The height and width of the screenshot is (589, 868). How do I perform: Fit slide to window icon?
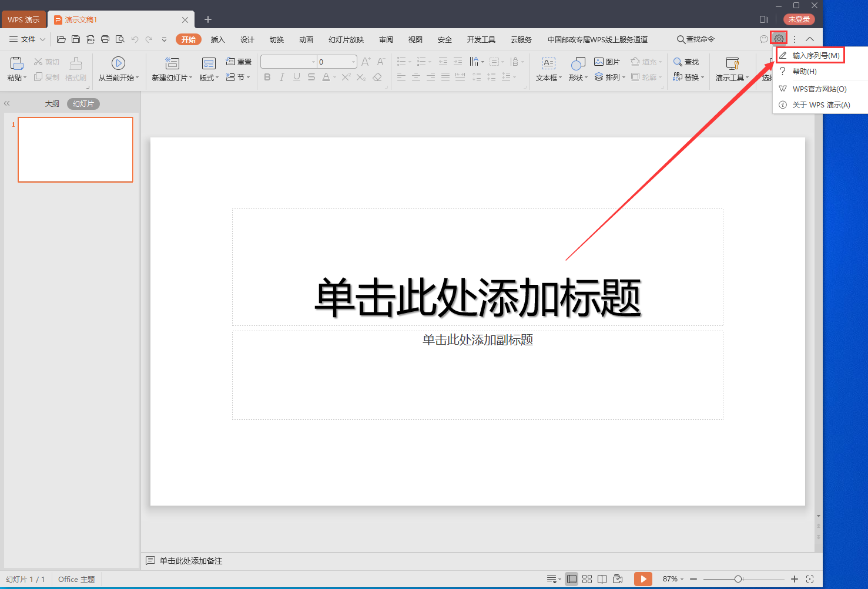[810, 579]
